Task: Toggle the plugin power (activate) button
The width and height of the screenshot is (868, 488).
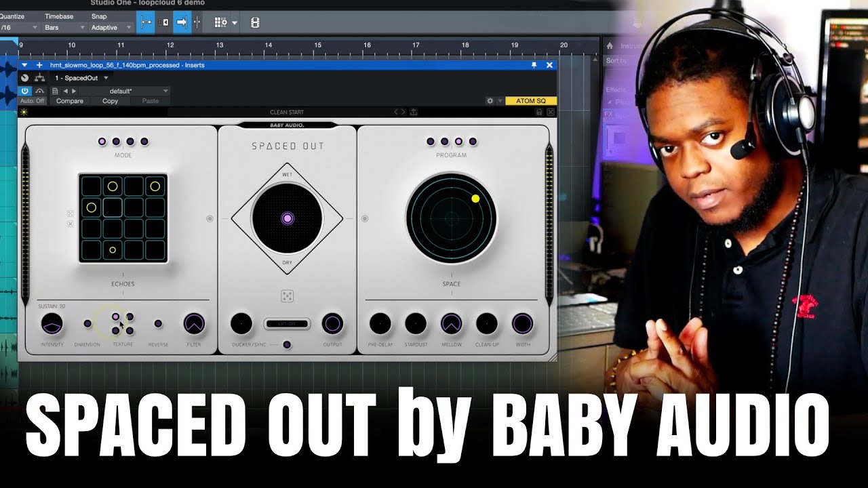Action: coord(25,91)
